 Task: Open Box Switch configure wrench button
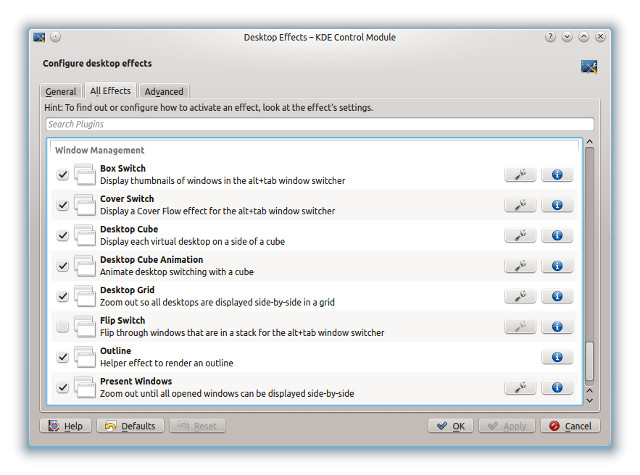(520, 175)
